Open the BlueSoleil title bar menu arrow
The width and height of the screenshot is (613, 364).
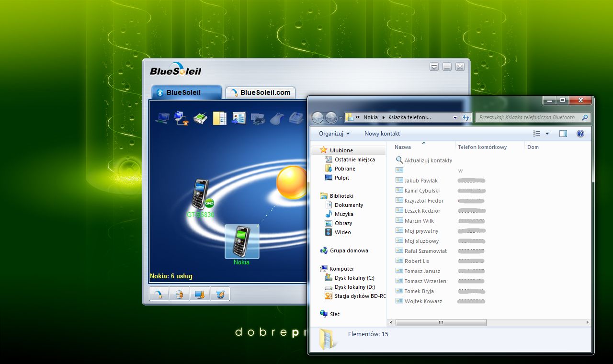click(434, 67)
